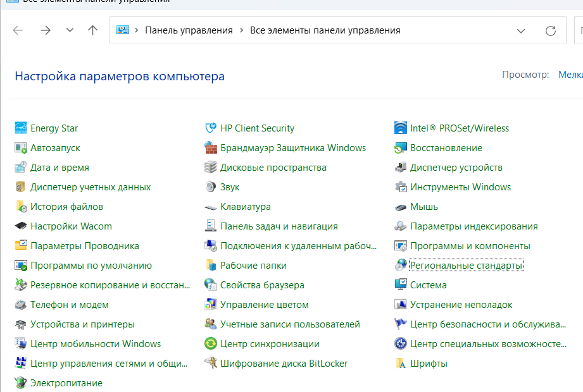Open the Электропитание battery icon
Image resolution: width=583 pixels, height=392 pixels.
click(x=21, y=383)
